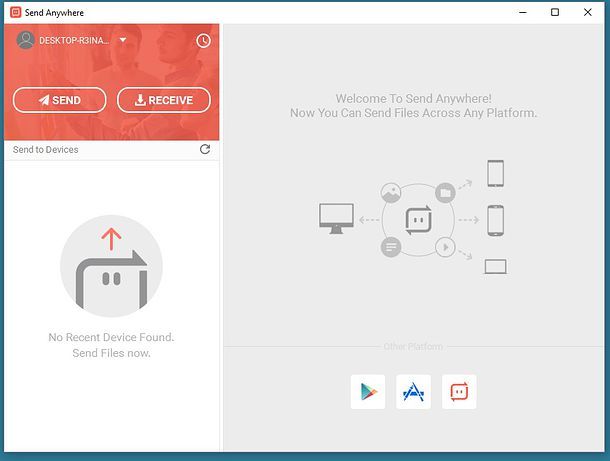Click the Send Anywhere title bar logo
The height and width of the screenshot is (461, 610).
pyautogui.click(x=16, y=12)
